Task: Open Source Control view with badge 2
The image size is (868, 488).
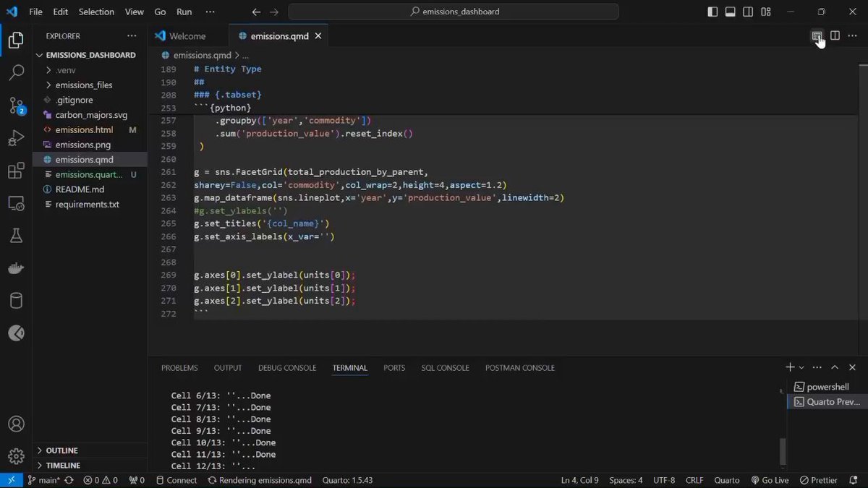Action: coord(16,106)
